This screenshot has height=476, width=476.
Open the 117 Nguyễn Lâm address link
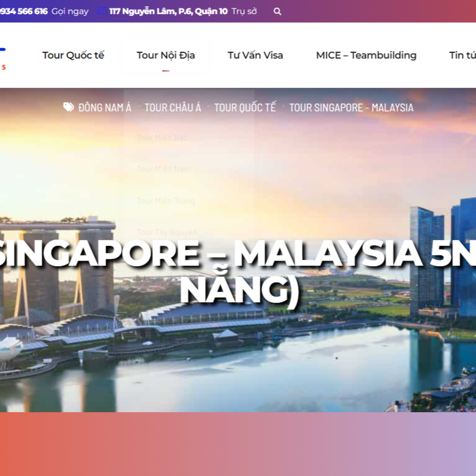click(168, 11)
